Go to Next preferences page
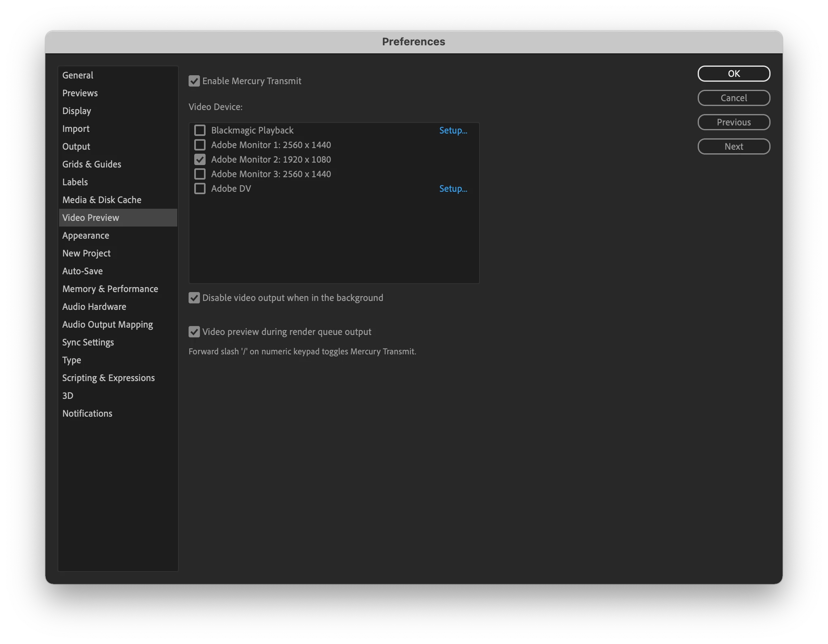 pos(733,146)
